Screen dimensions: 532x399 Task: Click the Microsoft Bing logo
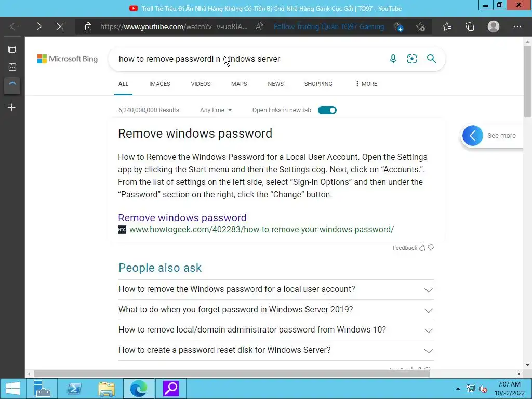coord(68,59)
